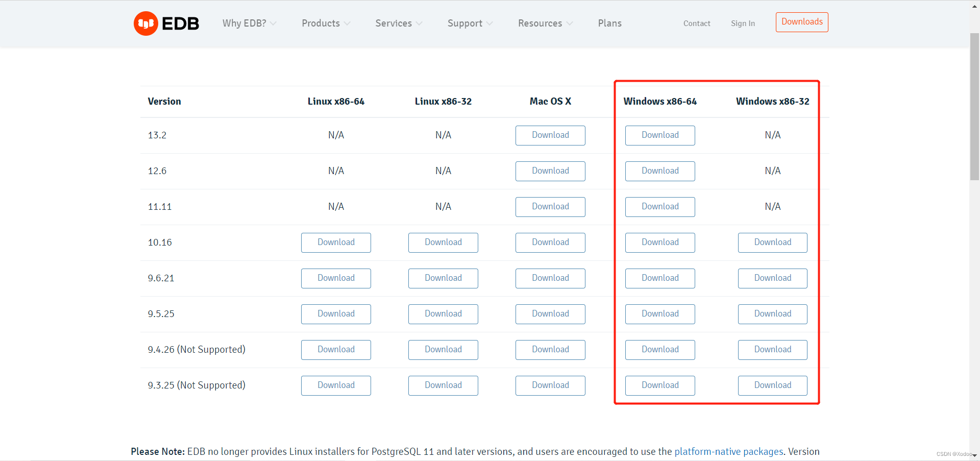Download version 9.5.25 for Windows x86-32
The height and width of the screenshot is (461, 980).
pyautogui.click(x=773, y=314)
